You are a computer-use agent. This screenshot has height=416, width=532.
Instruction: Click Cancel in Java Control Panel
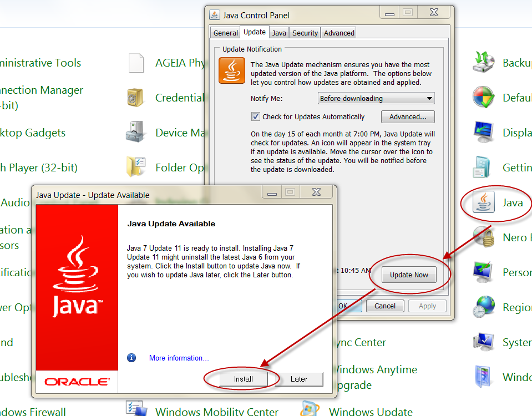click(x=385, y=306)
